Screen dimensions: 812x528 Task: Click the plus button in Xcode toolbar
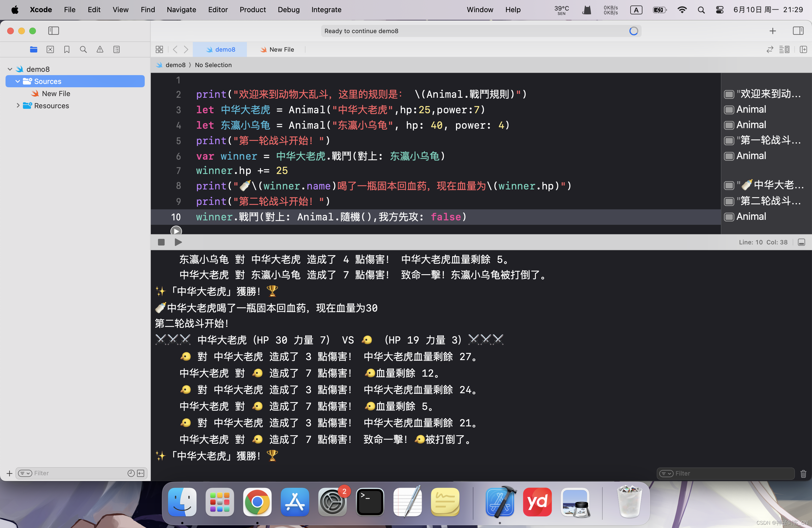(773, 31)
